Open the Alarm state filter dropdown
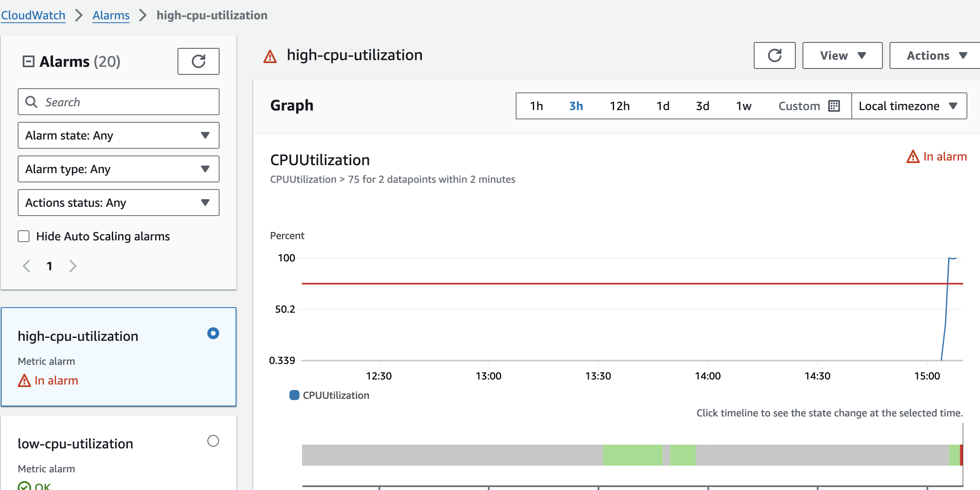Screen dimensions: 980x490 [x=118, y=135]
